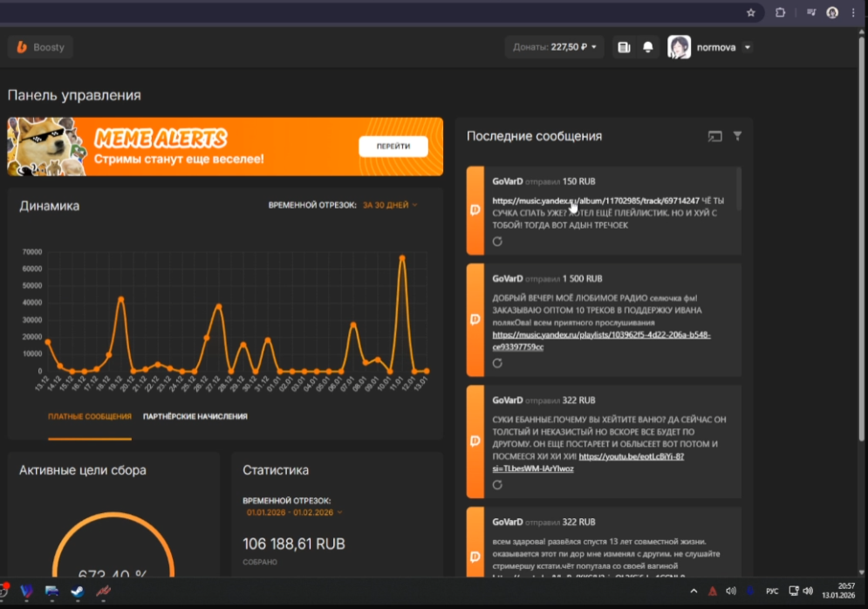Open the file explorer taskbar icon

(52, 592)
